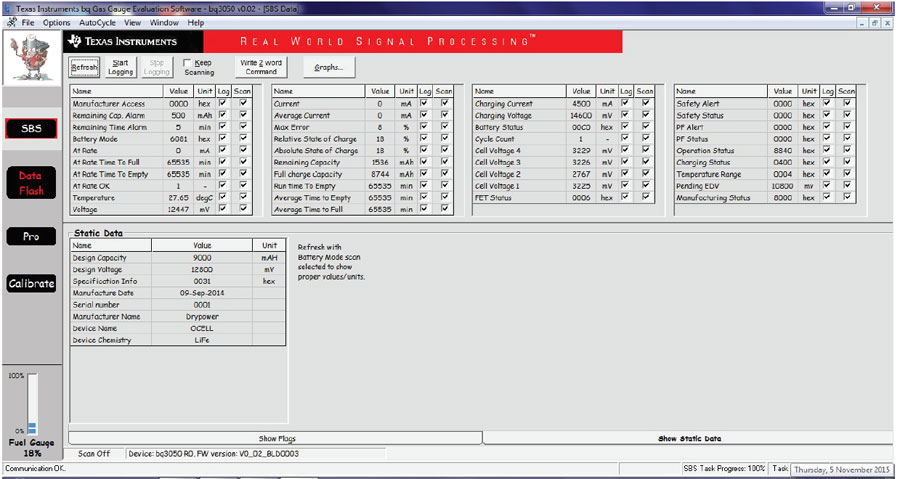
Task: Open the Options menu
Action: coord(57,23)
